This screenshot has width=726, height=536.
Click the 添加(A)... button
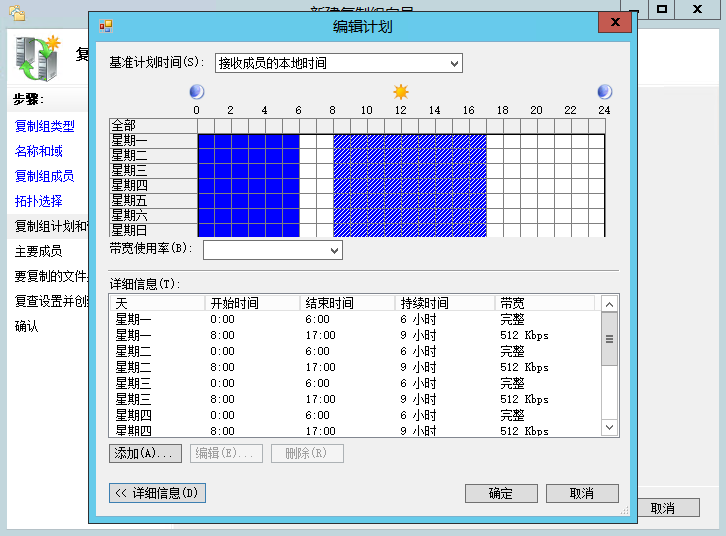point(145,453)
